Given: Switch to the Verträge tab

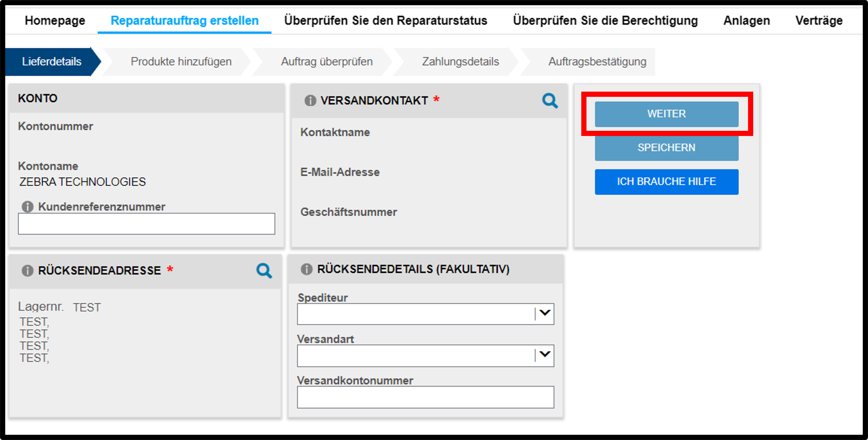Looking at the screenshot, I should [x=819, y=20].
